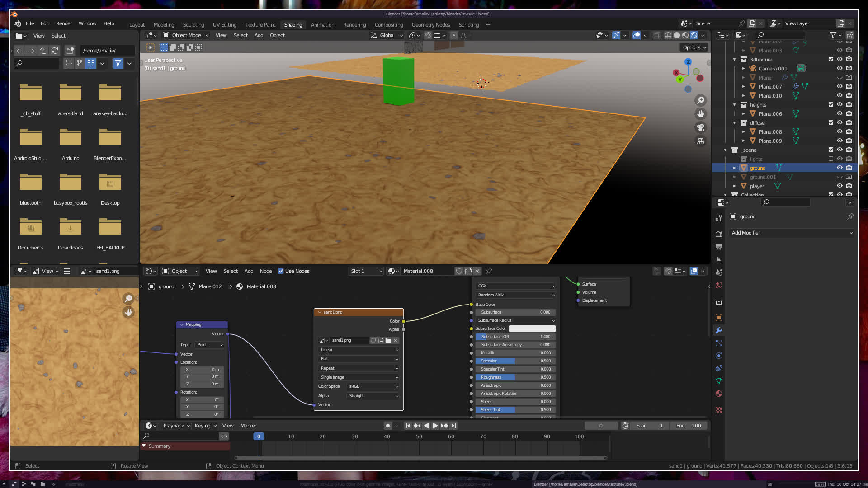Open Material properties tab icon
Viewport: 868px width, 488px height.
pyautogui.click(x=719, y=394)
